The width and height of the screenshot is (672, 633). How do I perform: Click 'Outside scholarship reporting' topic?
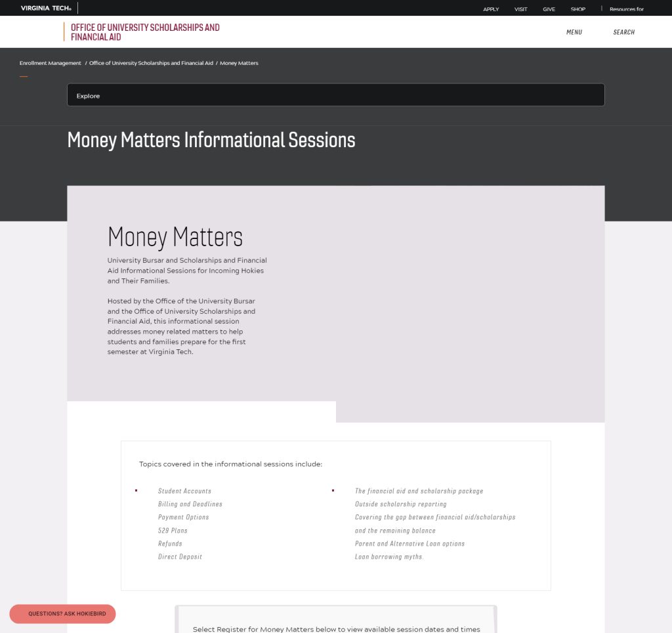pos(401,504)
